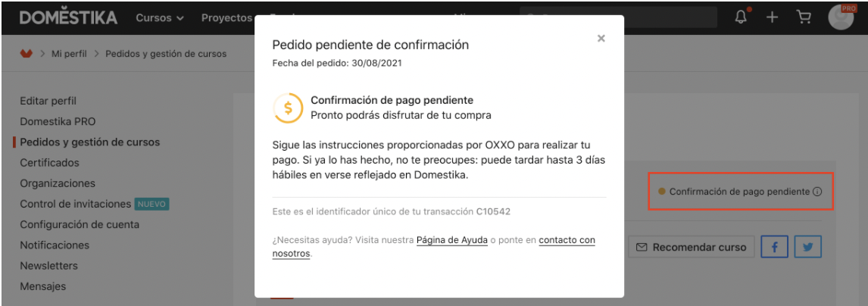
Task: Open Editar perfil in sidebar
Action: [x=48, y=101]
